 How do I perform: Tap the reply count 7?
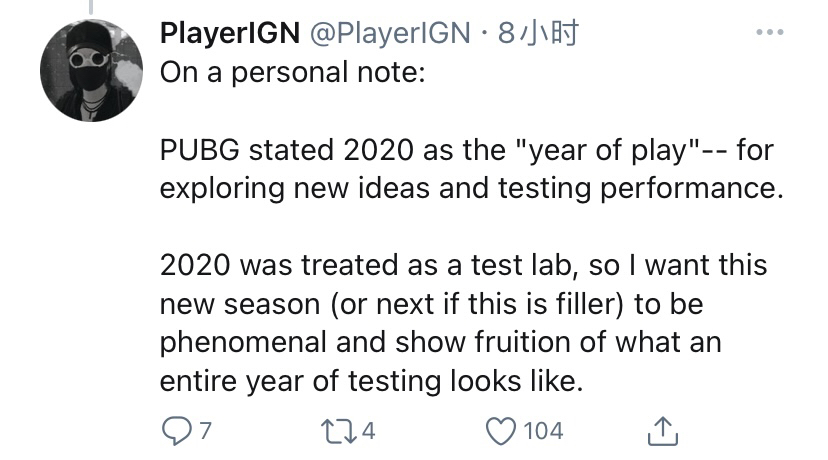[205, 431]
